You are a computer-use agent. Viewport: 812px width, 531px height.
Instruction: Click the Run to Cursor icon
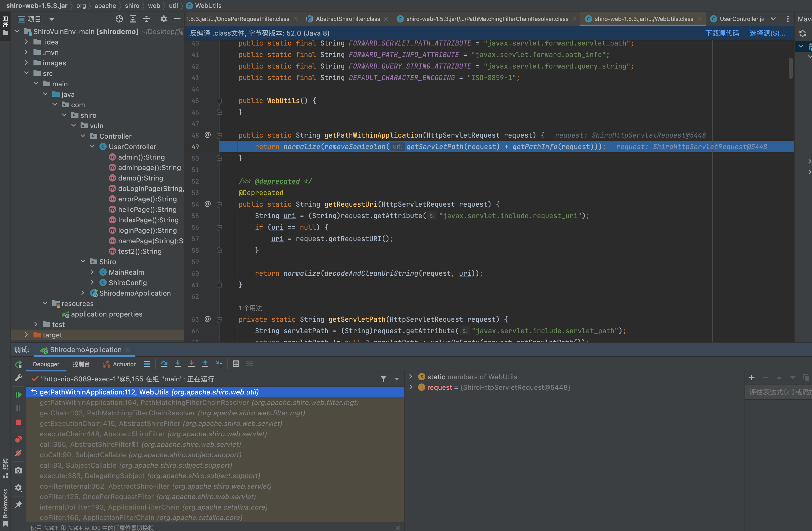[219, 364]
